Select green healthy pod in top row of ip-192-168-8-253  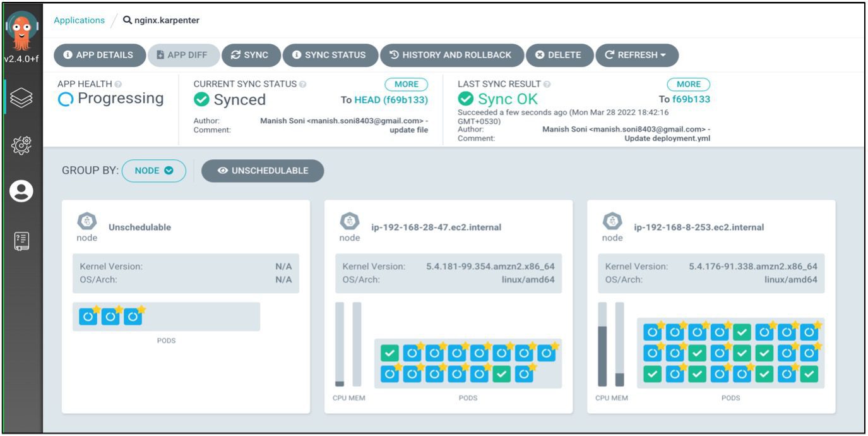click(x=742, y=332)
